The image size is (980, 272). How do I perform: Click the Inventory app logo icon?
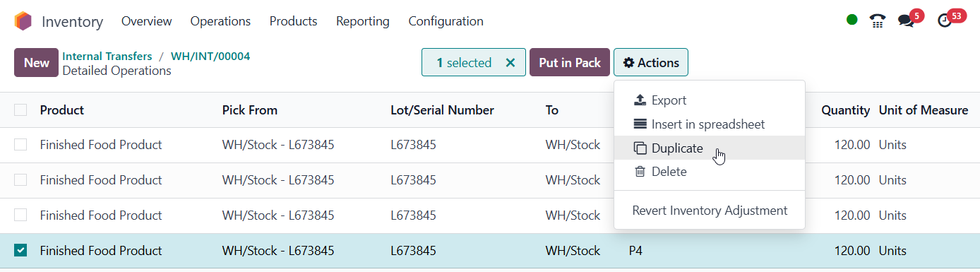coord(23,21)
